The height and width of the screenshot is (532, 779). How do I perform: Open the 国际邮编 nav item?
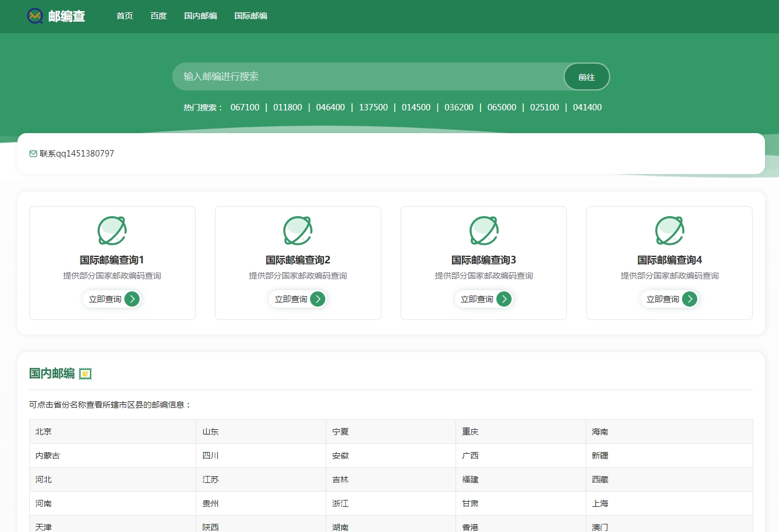tap(251, 16)
